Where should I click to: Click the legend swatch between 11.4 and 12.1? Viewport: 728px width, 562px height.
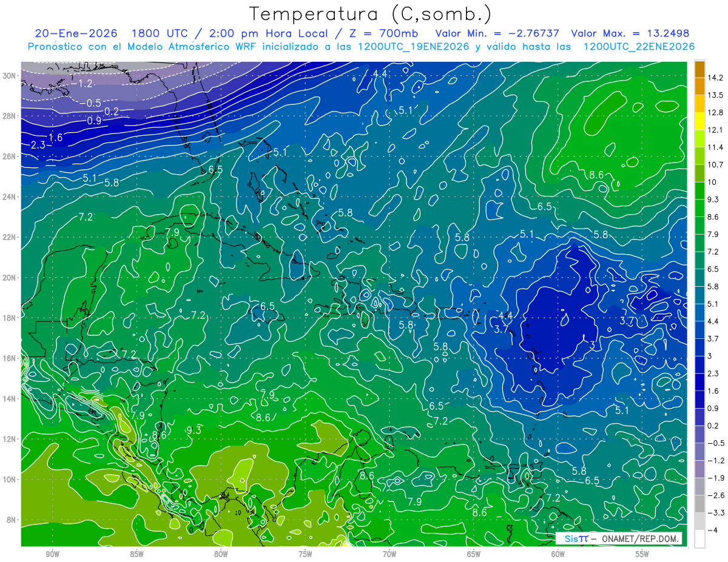(699, 139)
